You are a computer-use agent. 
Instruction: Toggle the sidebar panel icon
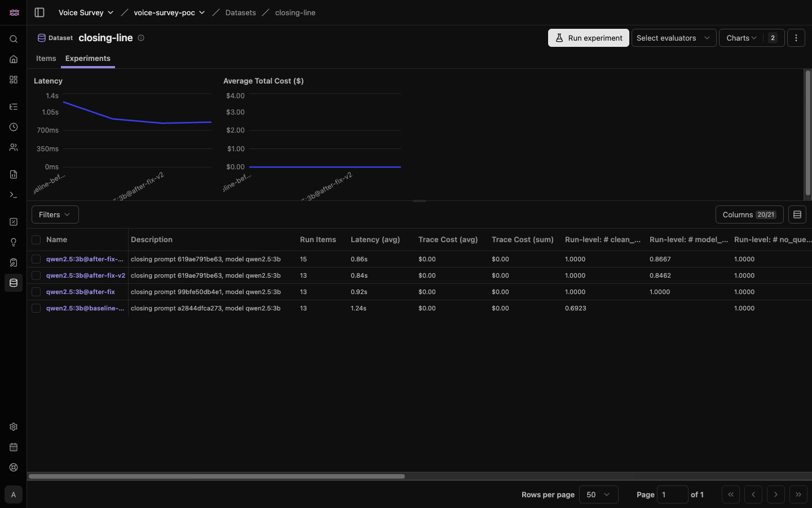(39, 12)
